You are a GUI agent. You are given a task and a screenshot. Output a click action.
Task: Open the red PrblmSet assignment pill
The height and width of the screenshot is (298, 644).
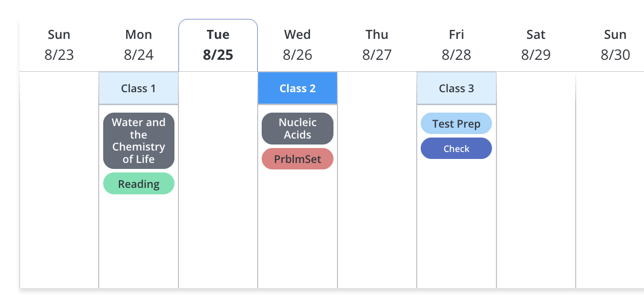(x=298, y=159)
